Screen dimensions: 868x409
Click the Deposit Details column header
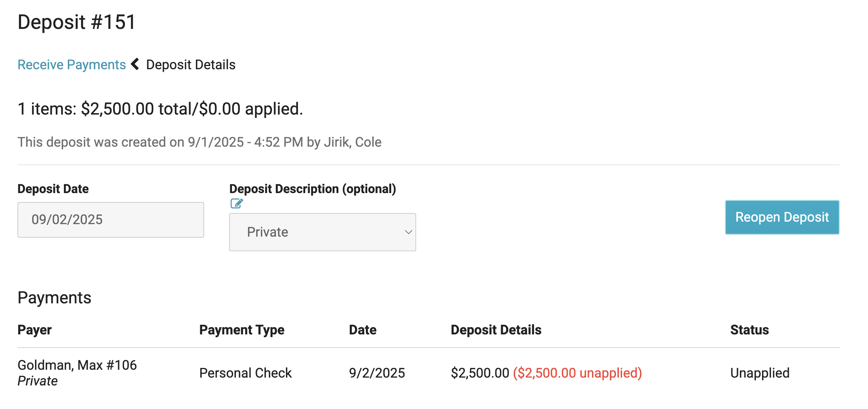[x=496, y=330]
